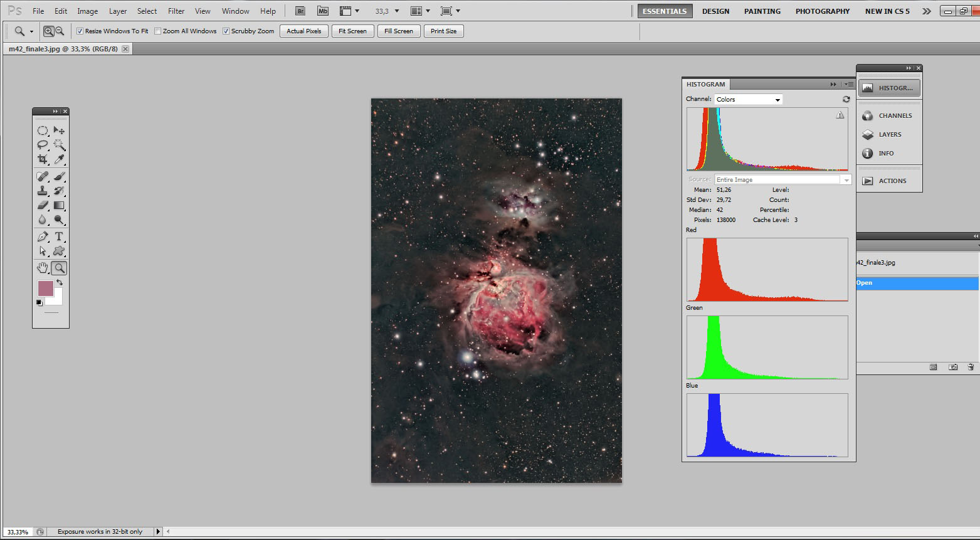Select the Gradient tool

point(59,205)
